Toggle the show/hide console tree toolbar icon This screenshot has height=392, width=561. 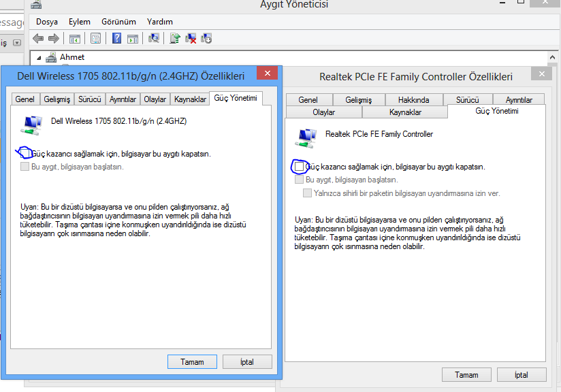(x=75, y=39)
